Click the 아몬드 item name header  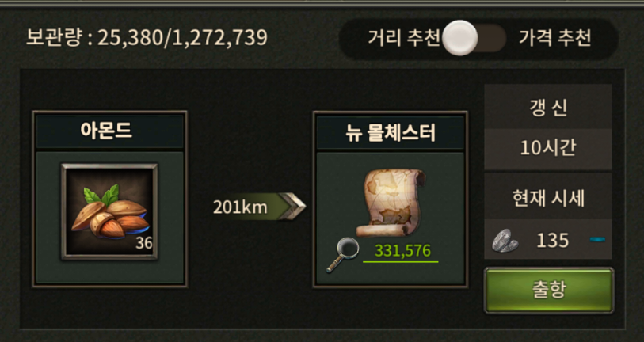[x=109, y=131]
